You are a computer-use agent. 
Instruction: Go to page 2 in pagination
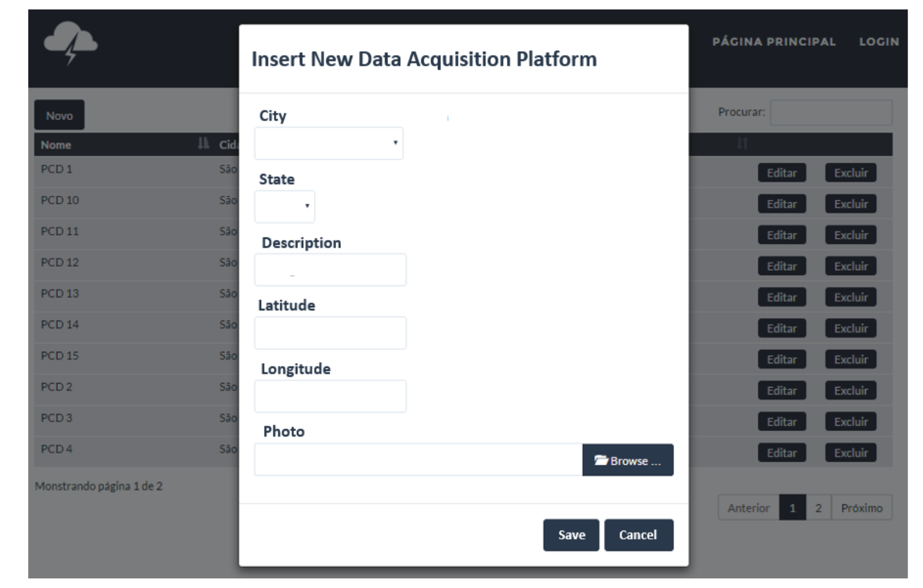(x=818, y=508)
